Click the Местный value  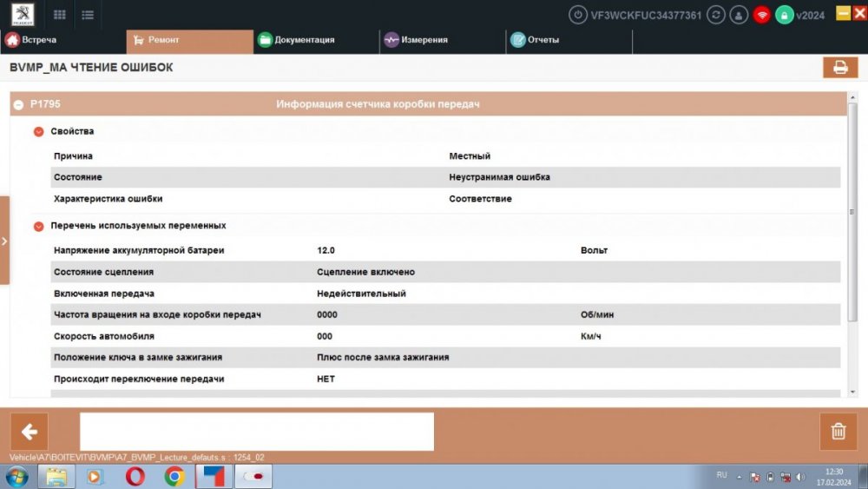tap(470, 156)
